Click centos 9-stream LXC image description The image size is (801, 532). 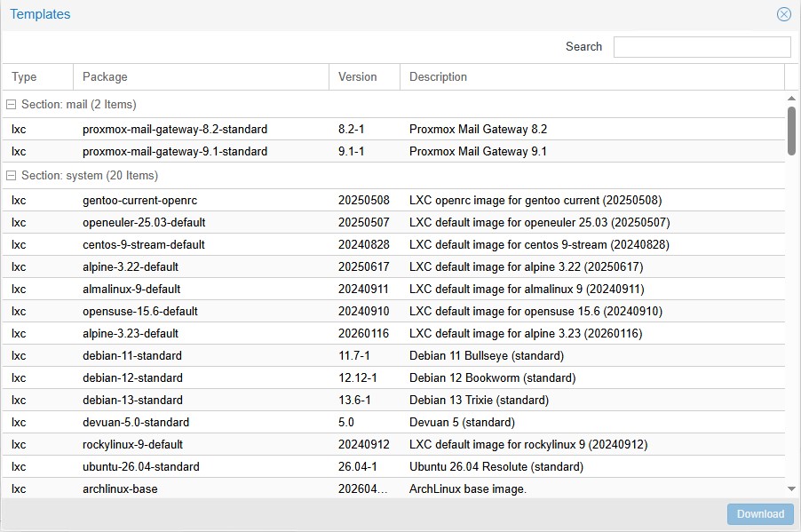(x=539, y=245)
